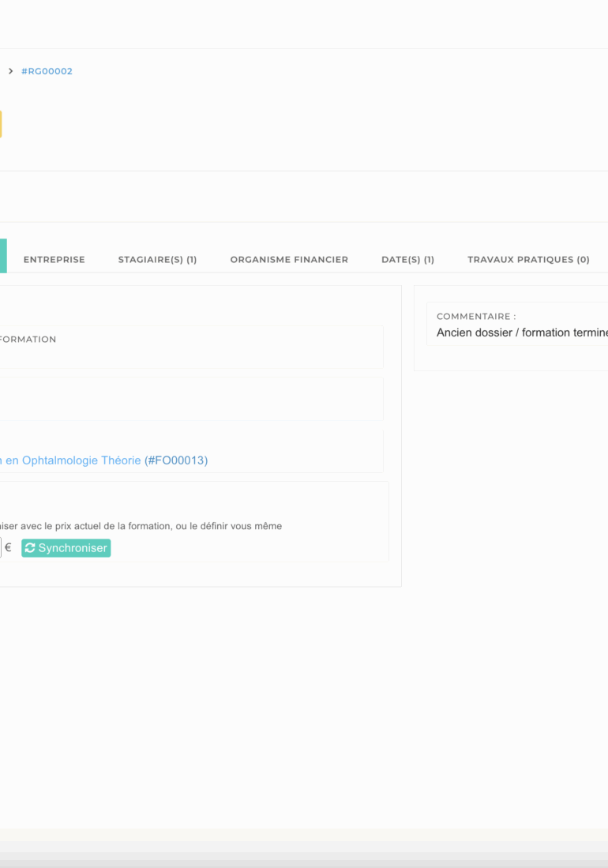
Task: Switch to the ENTREPRISE tab
Action: [x=54, y=260]
